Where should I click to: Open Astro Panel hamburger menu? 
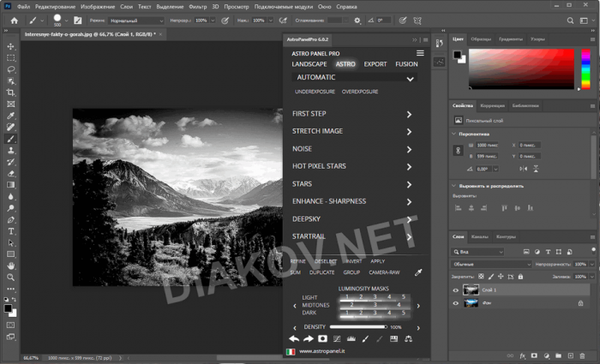coord(419,53)
